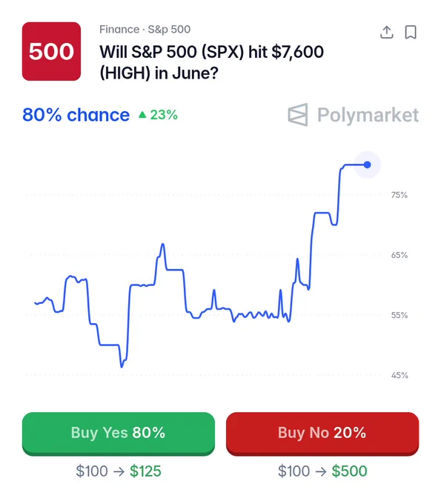This screenshot has width=441, height=504.
Task: Click the 65% axis label
Action: click(x=399, y=255)
